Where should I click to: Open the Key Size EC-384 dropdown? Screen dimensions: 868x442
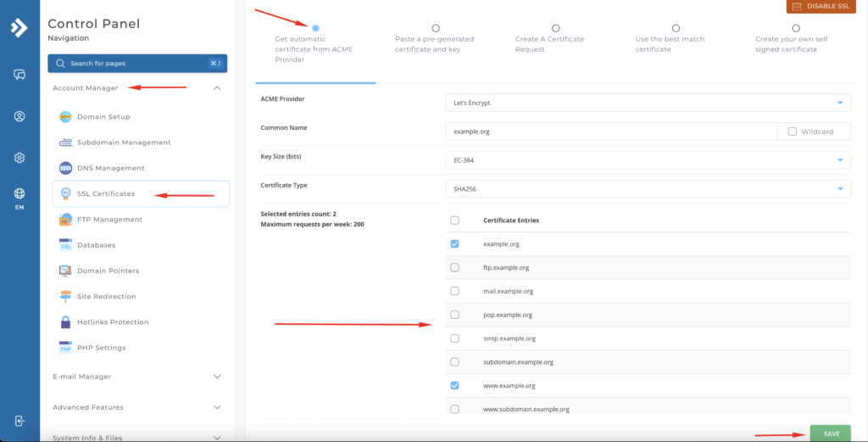[648, 159]
